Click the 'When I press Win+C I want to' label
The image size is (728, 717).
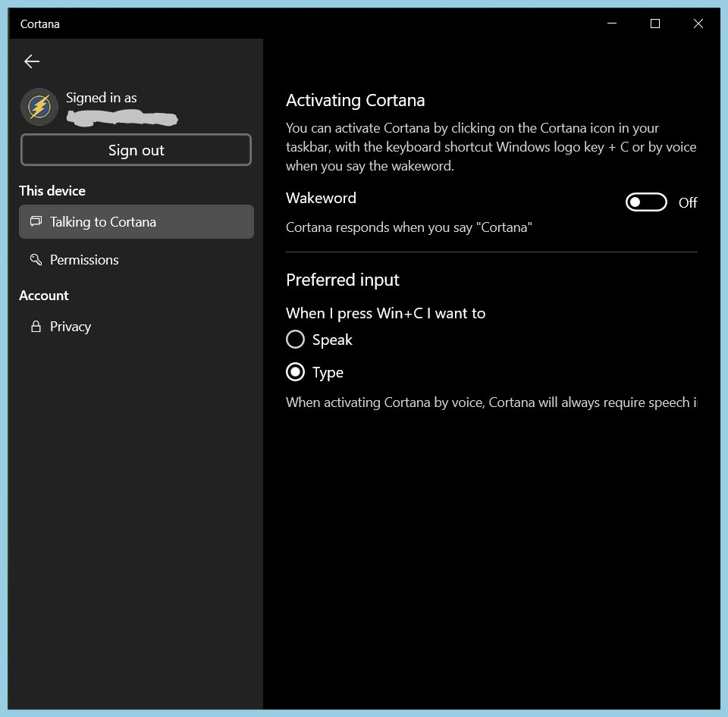click(386, 313)
